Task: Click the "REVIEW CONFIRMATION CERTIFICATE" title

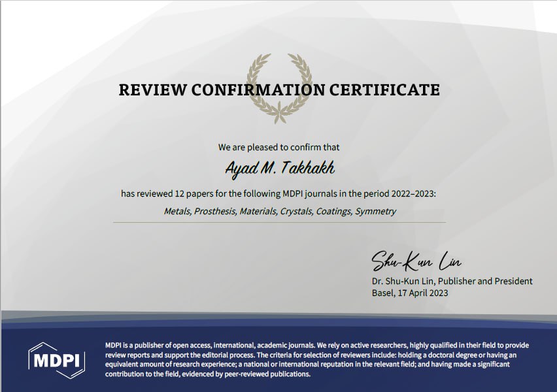Action: pos(279,90)
